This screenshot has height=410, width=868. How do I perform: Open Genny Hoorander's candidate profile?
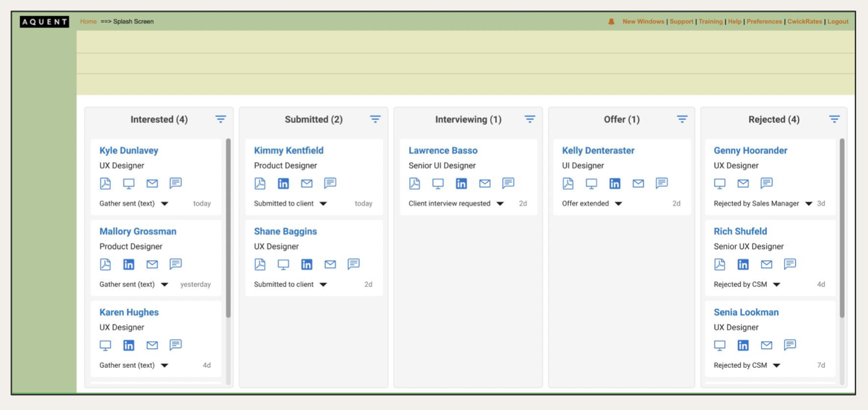pos(750,150)
